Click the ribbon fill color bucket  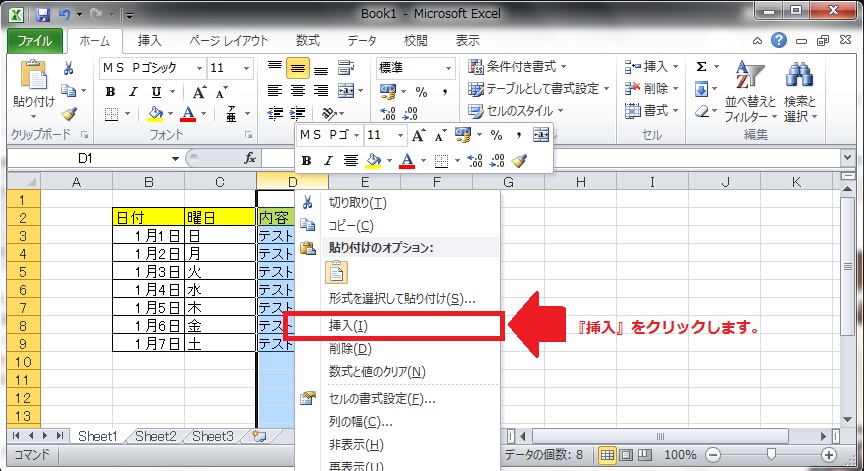(x=155, y=114)
